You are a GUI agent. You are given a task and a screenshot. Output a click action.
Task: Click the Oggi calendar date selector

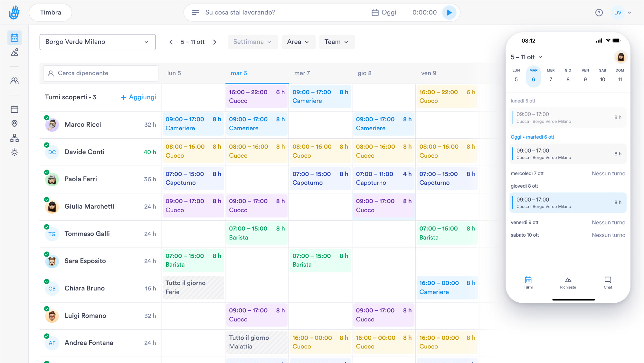click(384, 13)
